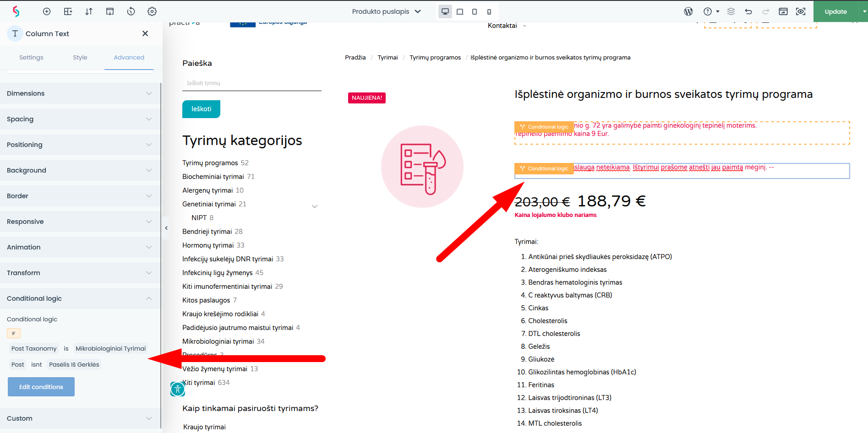Switch to mobile portrait viewport

(x=489, y=11)
